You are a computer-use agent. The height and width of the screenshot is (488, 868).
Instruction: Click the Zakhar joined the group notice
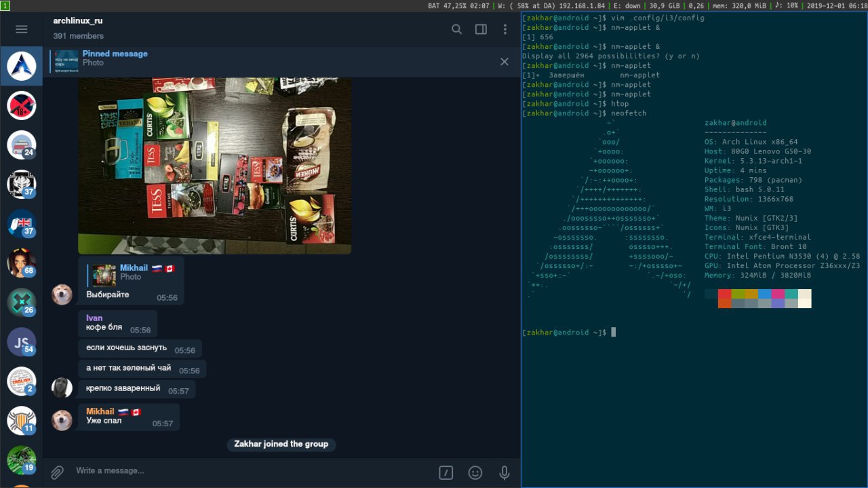281,444
